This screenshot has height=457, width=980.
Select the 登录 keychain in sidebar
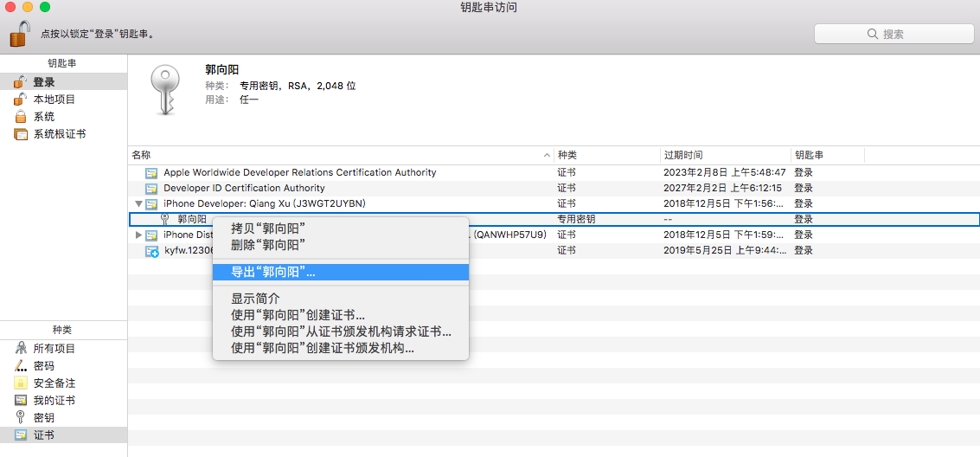click(x=64, y=82)
